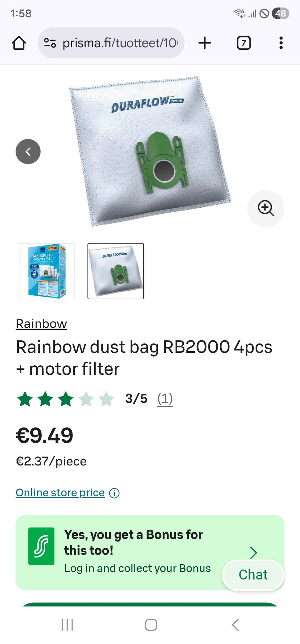The image size is (300, 644).
Task: Open the tab switcher showing 7 tabs
Action: (244, 43)
